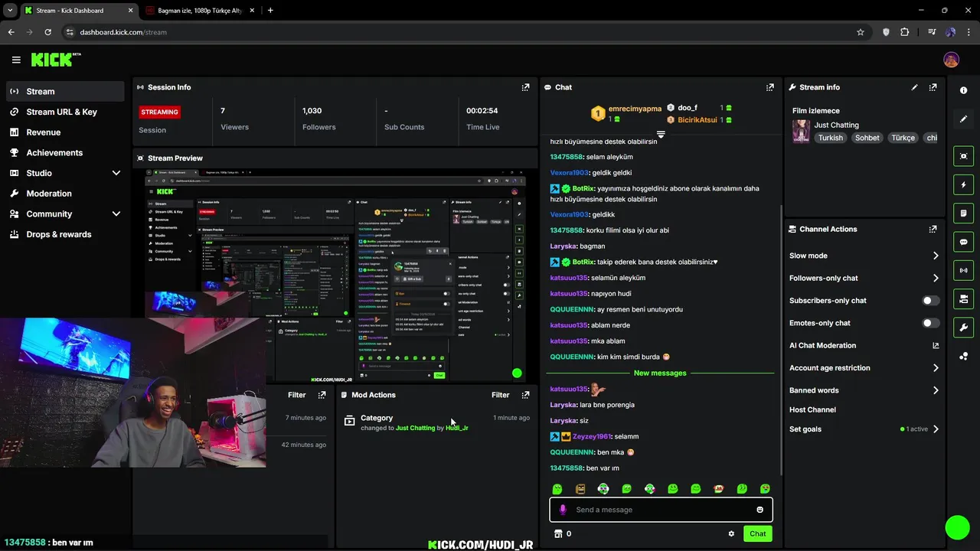Click the lightning bolt icon in right sidebar
The width and height of the screenshot is (980, 551).
click(x=963, y=184)
